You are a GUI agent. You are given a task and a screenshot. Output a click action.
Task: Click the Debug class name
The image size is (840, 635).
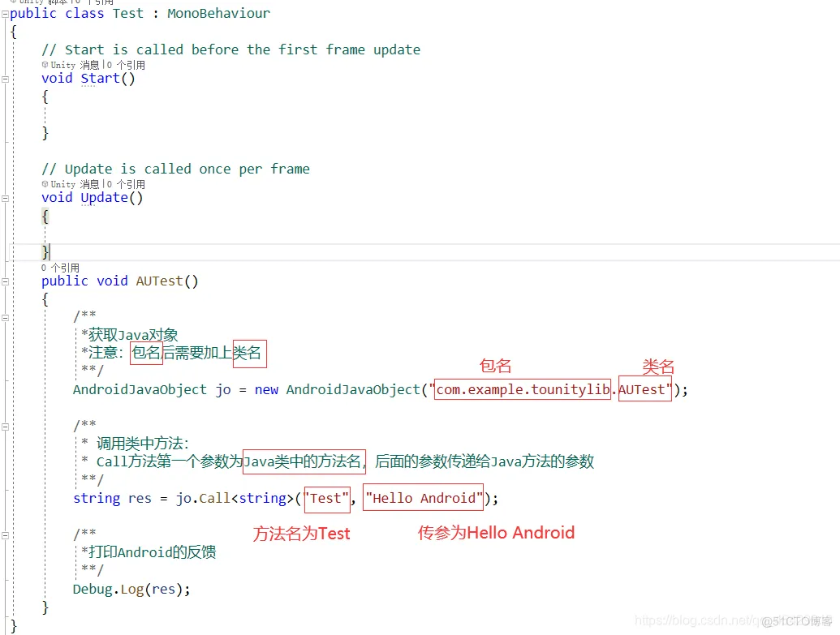[93, 590]
